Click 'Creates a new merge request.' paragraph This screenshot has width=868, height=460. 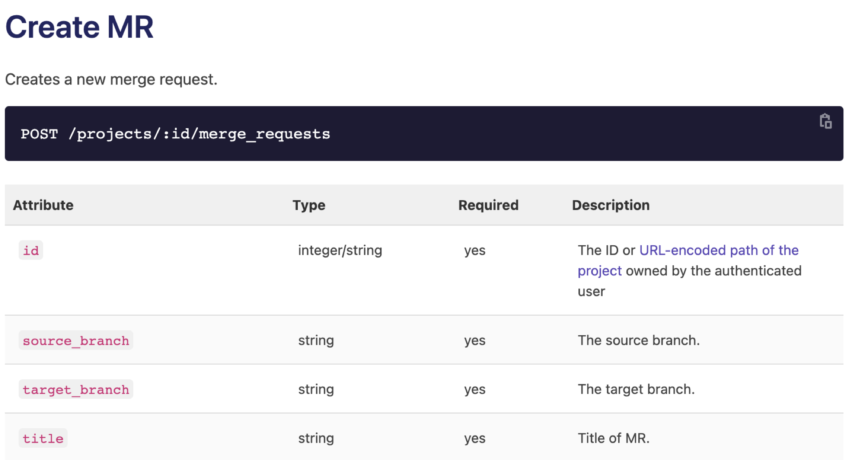tap(111, 79)
